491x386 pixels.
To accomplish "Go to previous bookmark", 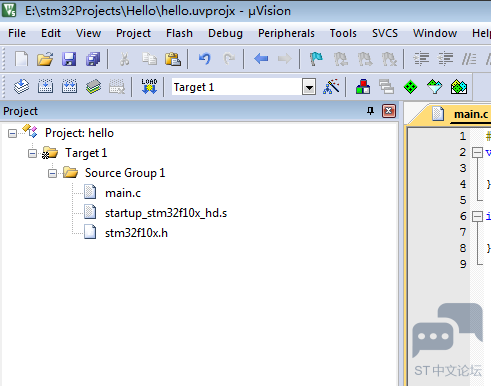I will [340, 59].
